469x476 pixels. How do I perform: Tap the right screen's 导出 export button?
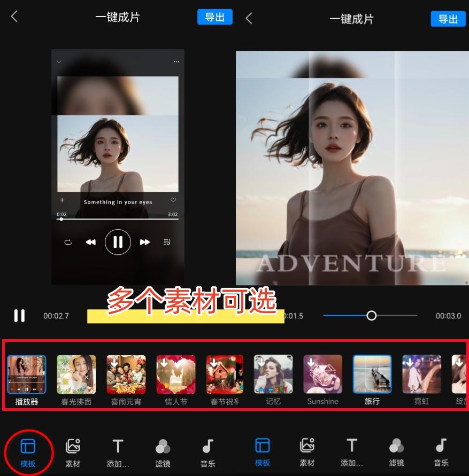click(x=448, y=19)
